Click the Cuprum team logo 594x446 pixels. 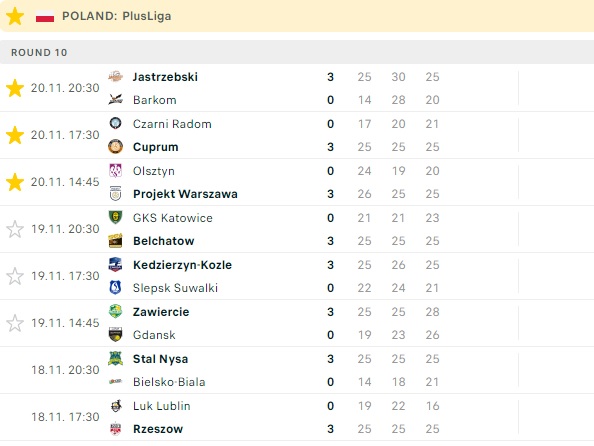click(115, 147)
